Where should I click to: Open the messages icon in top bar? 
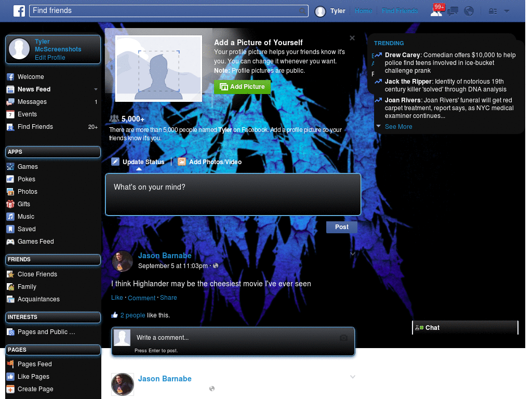coord(453,11)
